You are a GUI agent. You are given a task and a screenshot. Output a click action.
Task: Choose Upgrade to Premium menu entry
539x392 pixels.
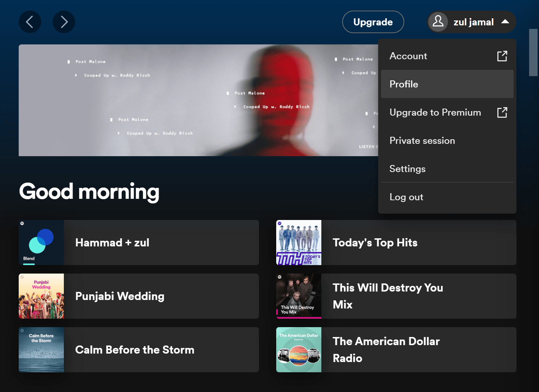447,112
